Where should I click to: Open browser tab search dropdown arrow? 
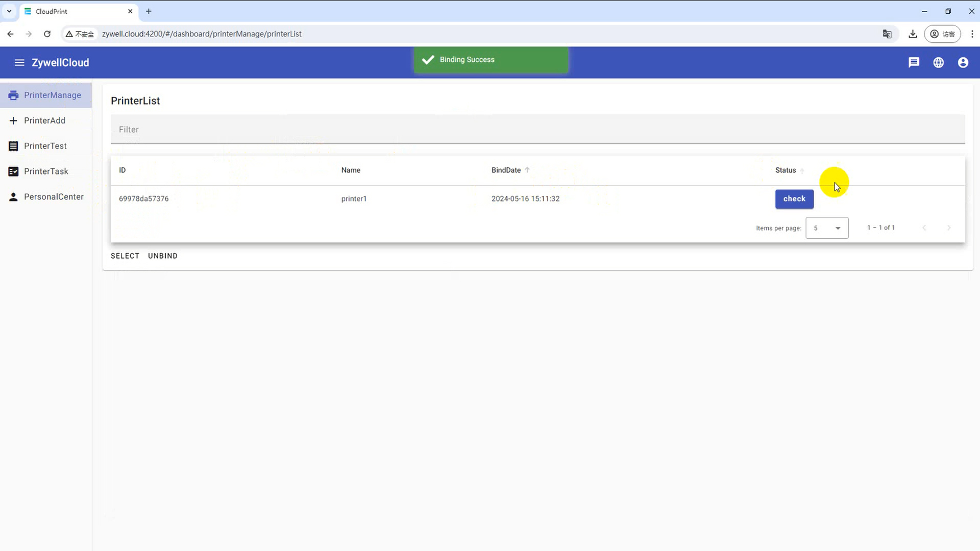pyautogui.click(x=9, y=11)
